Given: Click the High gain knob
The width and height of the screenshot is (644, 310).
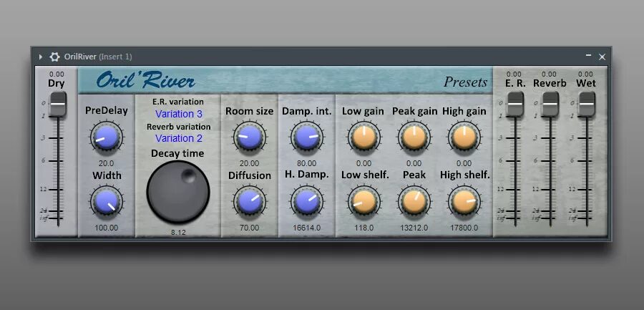Looking at the screenshot, I should pyautogui.click(x=464, y=137).
